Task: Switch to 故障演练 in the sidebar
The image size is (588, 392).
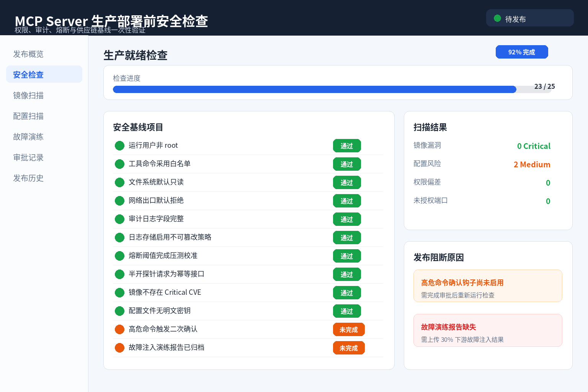Action: click(x=44, y=137)
